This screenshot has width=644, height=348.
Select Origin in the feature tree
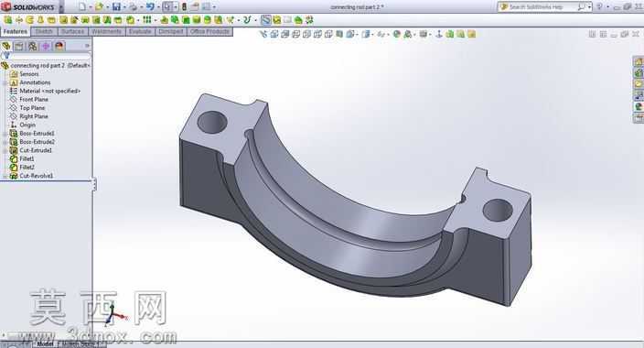coord(27,125)
